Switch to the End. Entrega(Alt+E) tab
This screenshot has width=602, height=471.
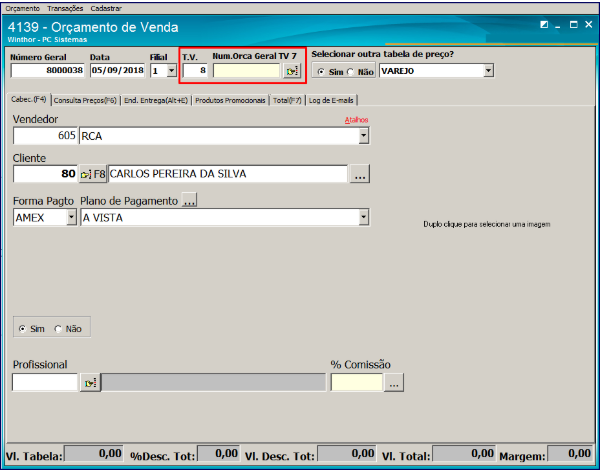156,101
